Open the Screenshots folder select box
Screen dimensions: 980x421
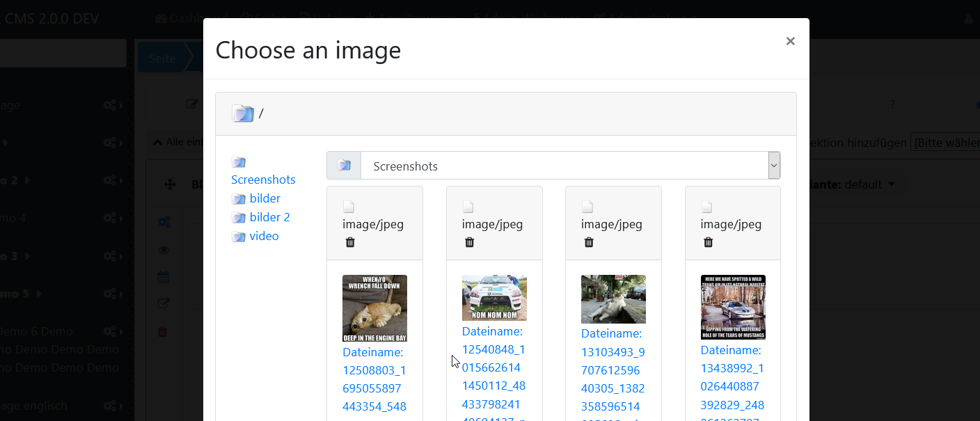coord(571,166)
